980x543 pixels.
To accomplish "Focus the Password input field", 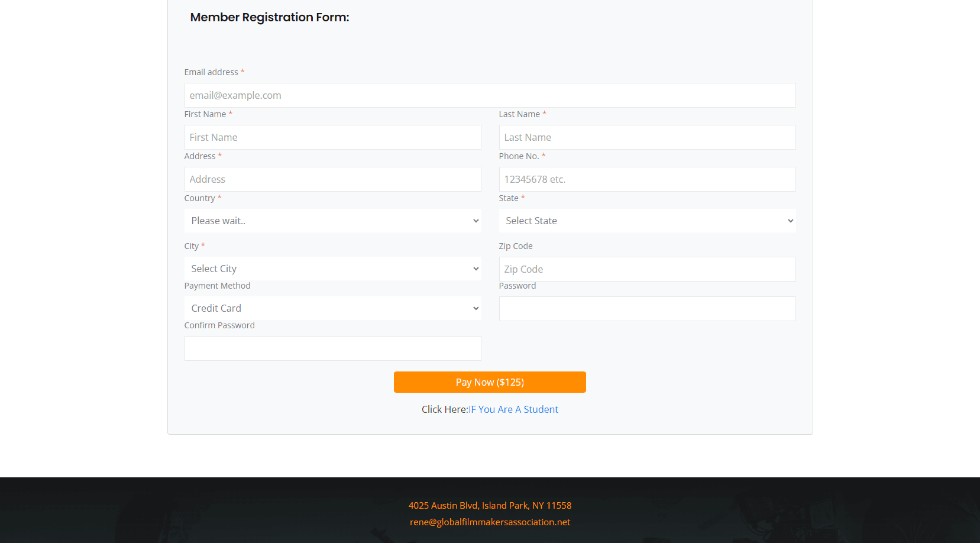I will point(647,309).
